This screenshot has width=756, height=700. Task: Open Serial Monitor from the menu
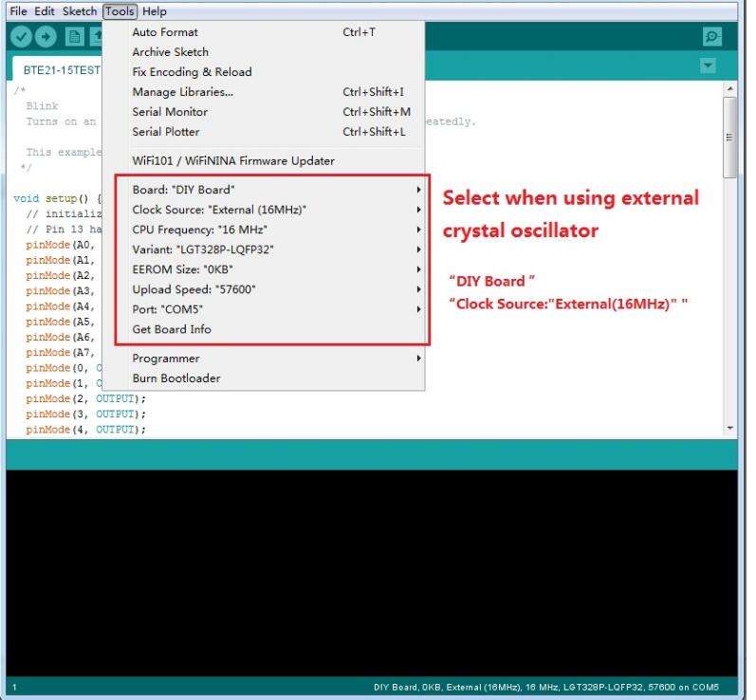pyautogui.click(x=265, y=111)
